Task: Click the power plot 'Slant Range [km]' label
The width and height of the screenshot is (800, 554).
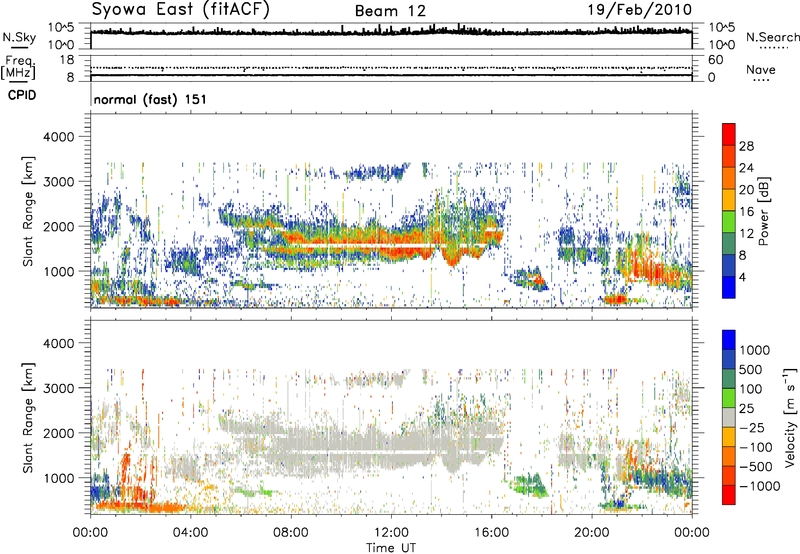Action: click(28, 211)
